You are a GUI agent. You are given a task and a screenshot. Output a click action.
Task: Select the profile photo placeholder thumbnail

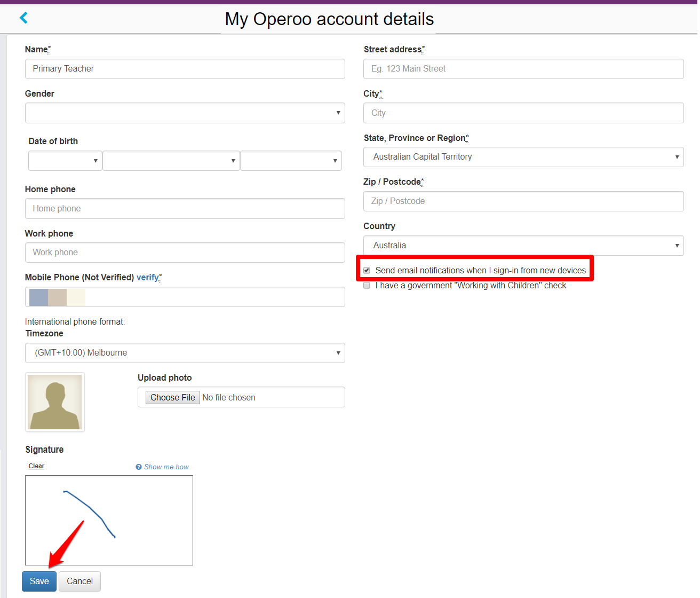pos(55,402)
